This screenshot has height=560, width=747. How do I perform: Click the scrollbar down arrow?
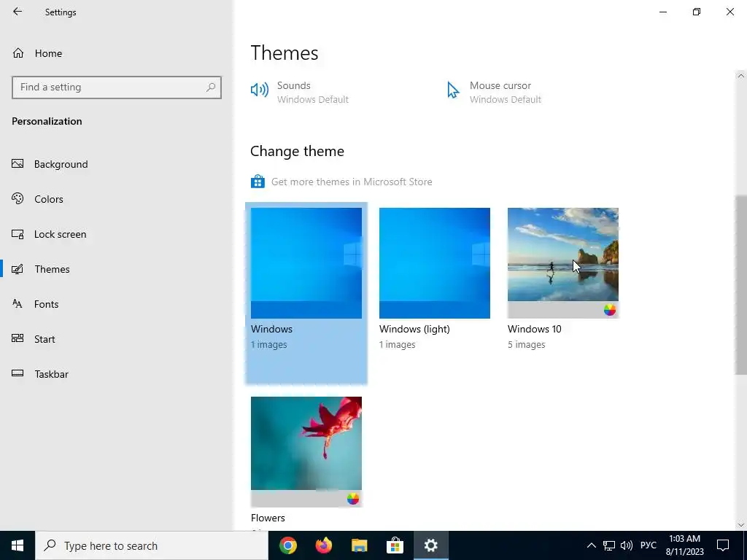tap(741, 525)
